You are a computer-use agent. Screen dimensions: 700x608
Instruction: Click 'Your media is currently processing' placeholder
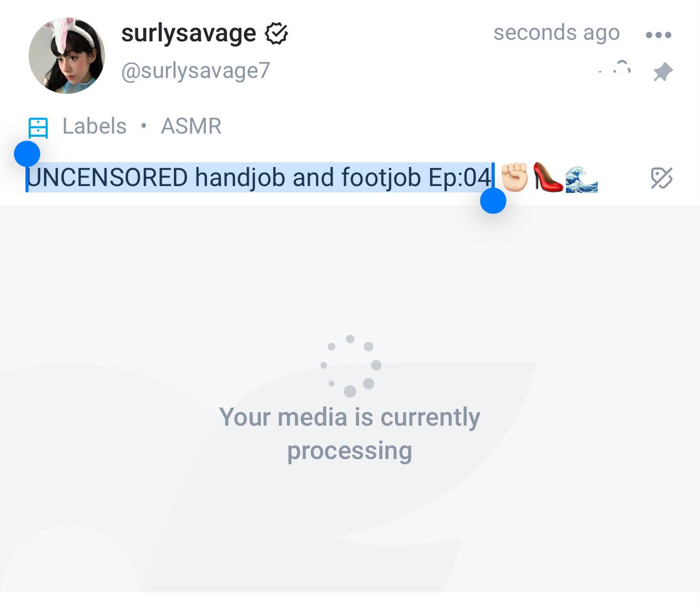click(350, 434)
